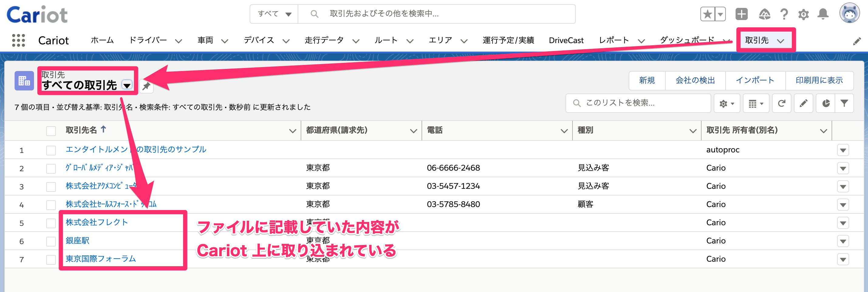Open the 電話 column menu chevron

pos(564,131)
